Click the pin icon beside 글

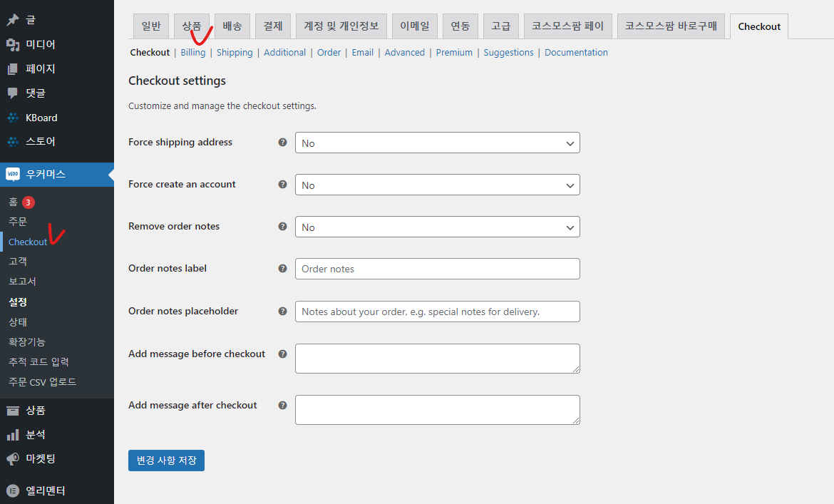tap(13, 20)
